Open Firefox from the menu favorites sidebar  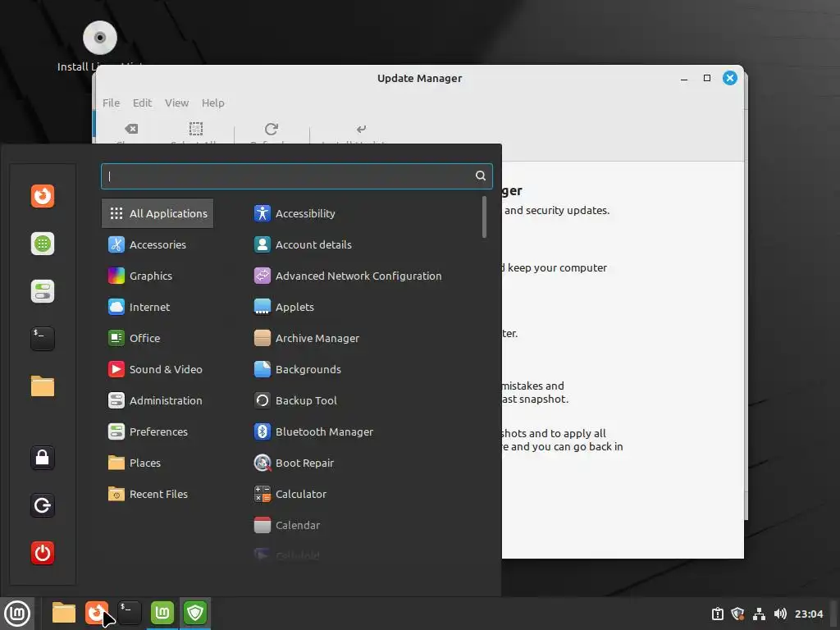coord(43,195)
